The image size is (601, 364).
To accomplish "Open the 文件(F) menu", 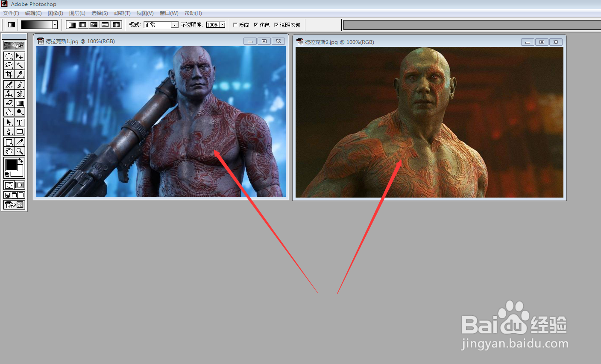I will coord(11,13).
